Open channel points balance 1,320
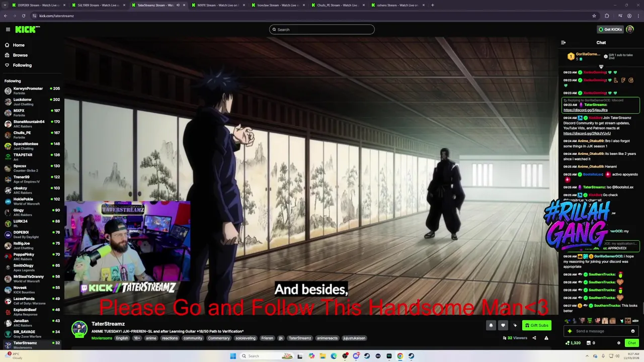This screenshot has width=644, height=362. click(573, 343)
